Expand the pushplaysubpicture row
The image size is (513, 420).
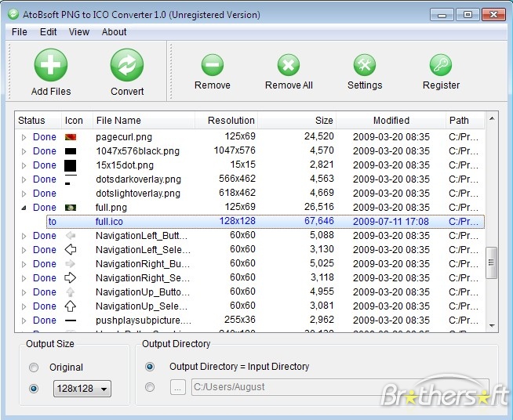[x=24, y=320]
